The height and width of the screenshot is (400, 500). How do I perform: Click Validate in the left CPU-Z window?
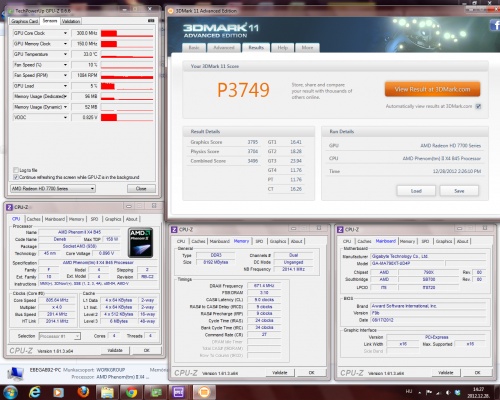coord(115,350)
